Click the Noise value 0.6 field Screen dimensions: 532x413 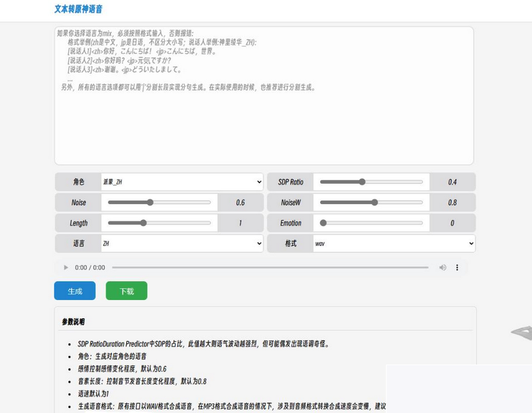pos(240,203)
